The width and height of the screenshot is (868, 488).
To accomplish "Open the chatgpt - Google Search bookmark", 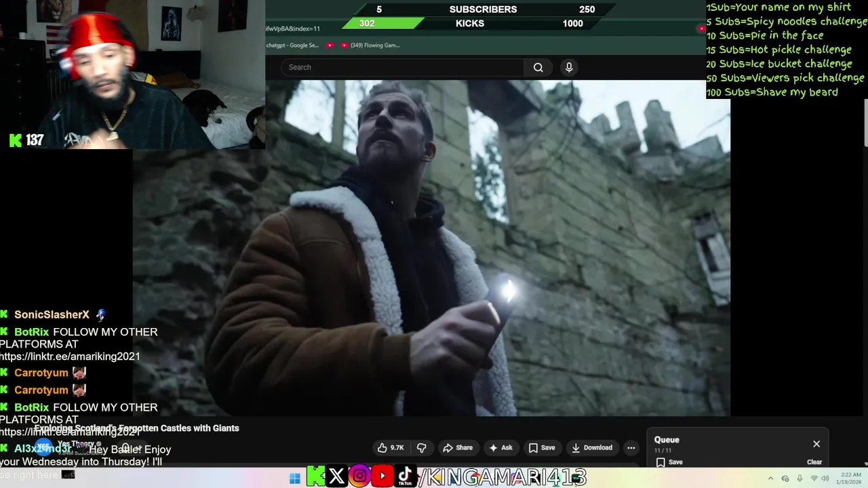I will (292, 45).
